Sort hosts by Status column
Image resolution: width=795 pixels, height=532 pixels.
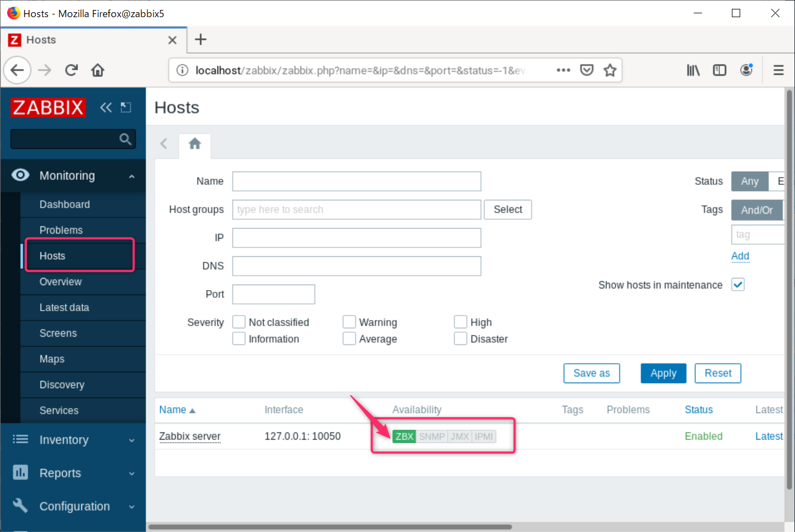click(699, 410)
